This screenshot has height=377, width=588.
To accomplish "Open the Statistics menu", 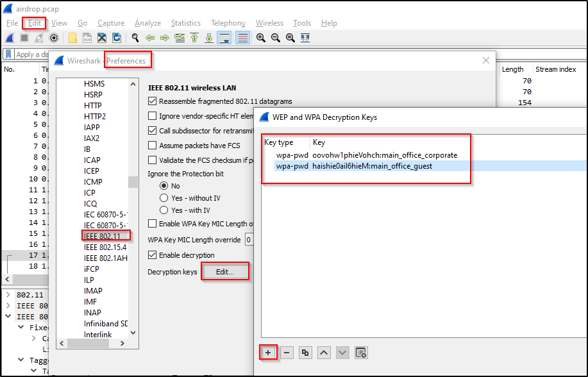I will pyautogui.click(x=185, y=23).
